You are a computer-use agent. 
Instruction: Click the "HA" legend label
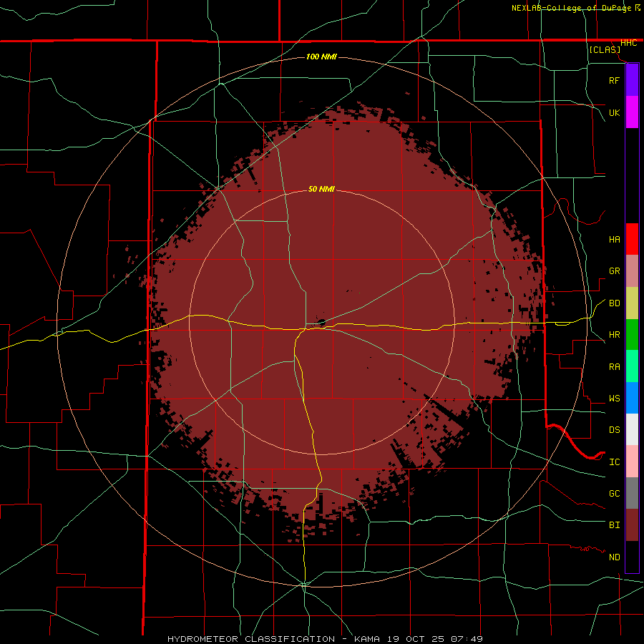pyautogui.click(x=614, y=240)
